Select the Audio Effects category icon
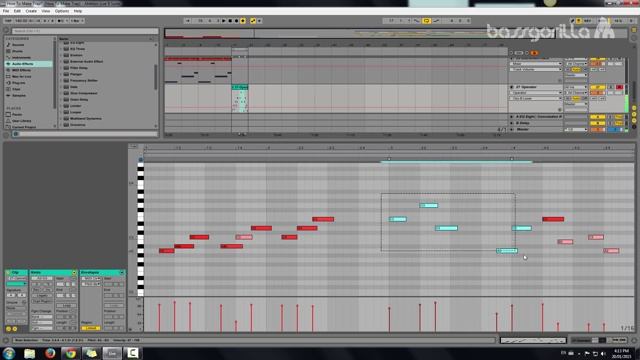This screenshot has height=360, width=640. [8, 64]
